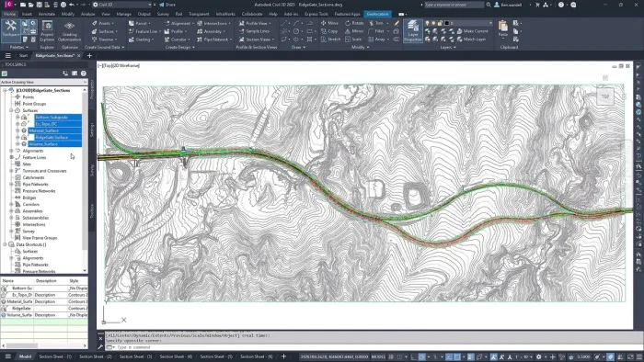Select the Mirror tool
Image resolution: width=644 pixels, height=362 pixels.
pos(354,31)
